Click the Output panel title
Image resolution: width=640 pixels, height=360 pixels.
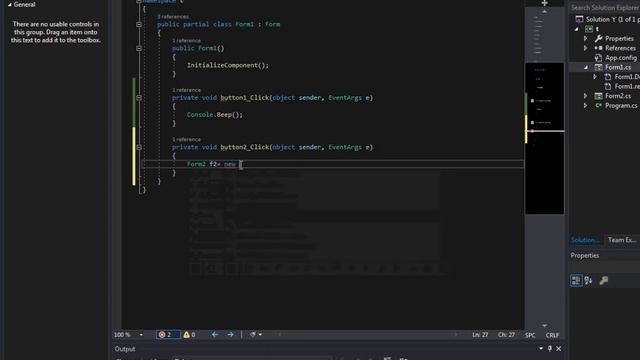(125, 349)
